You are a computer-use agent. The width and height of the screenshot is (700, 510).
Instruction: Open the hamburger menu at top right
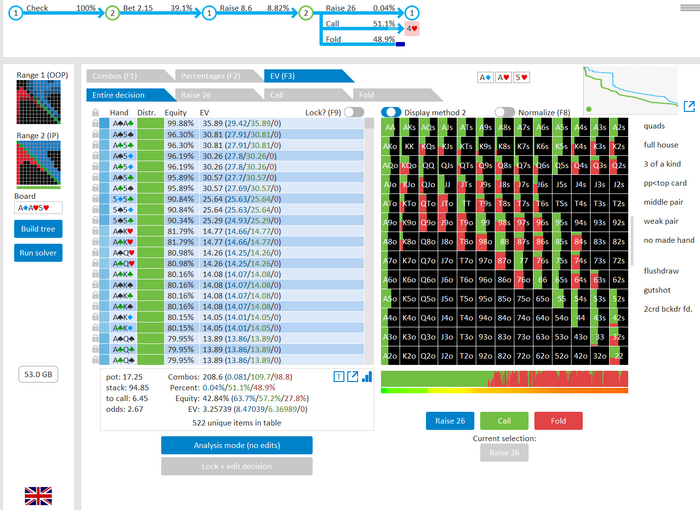click(x=690, y=8)
